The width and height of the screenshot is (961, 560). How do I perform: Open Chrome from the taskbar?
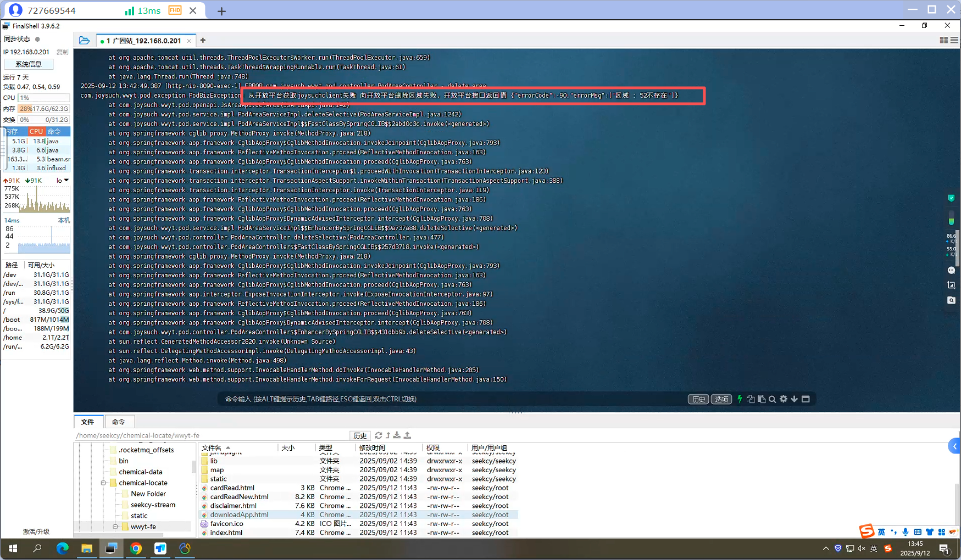tap(136, 548)
